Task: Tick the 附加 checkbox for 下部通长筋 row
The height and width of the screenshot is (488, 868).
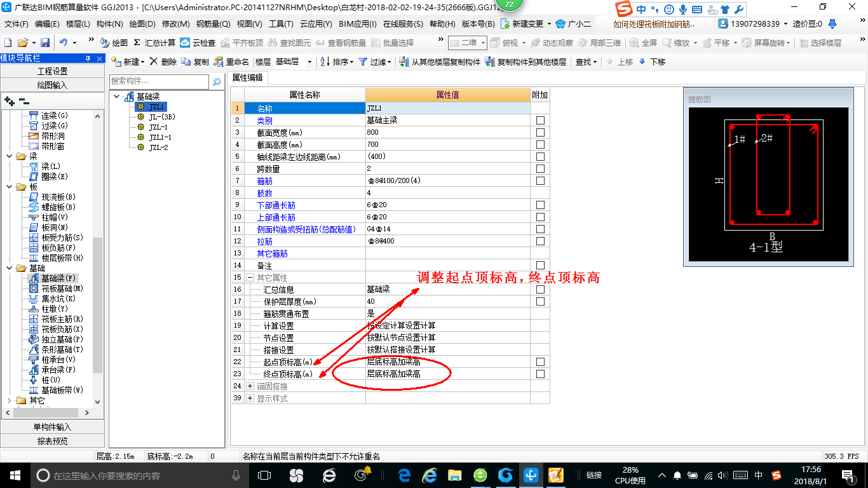Action: (540, 205)
